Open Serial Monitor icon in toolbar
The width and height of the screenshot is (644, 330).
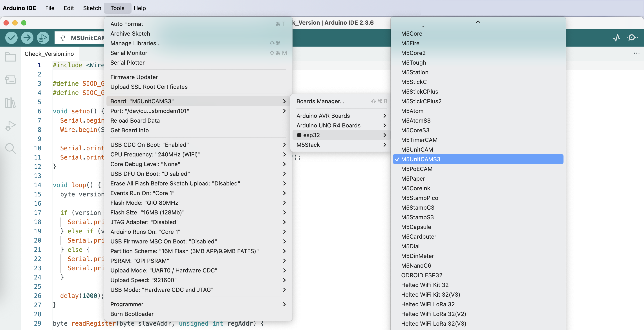[632, 38]
